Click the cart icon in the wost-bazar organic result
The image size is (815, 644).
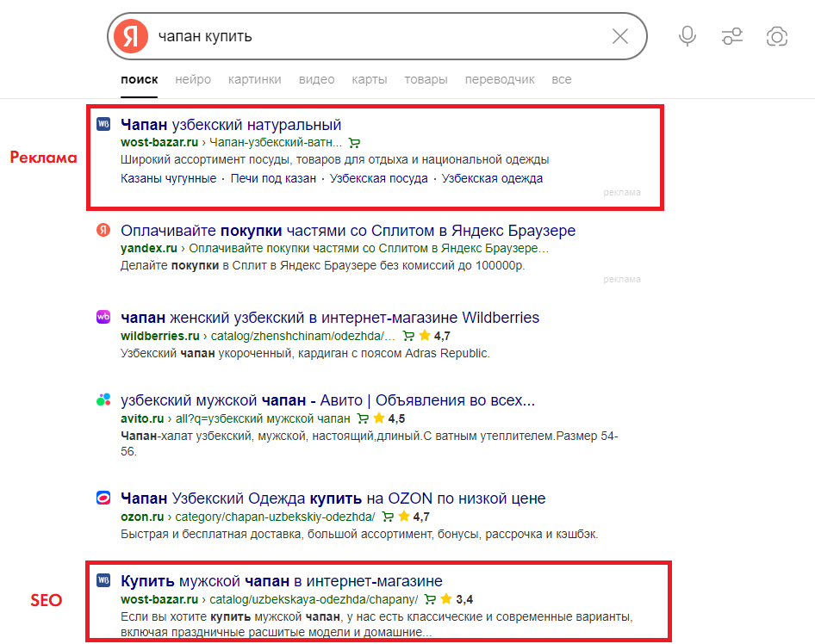[x=430, y=599]
